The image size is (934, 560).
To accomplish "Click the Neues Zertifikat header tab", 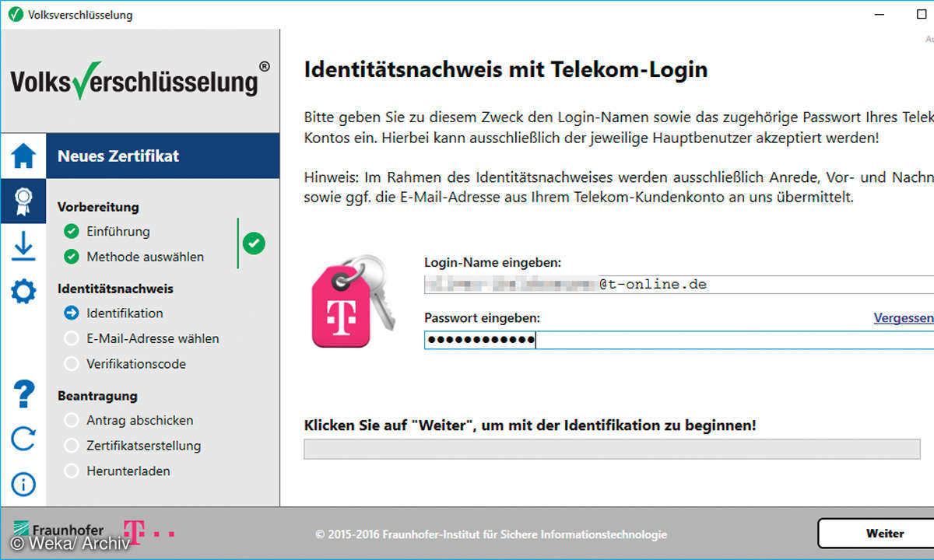I will (163, 156).
